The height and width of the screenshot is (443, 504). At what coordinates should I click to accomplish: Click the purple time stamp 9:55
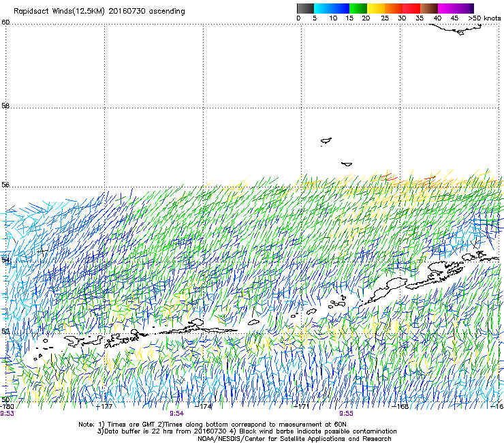(346, 414)
